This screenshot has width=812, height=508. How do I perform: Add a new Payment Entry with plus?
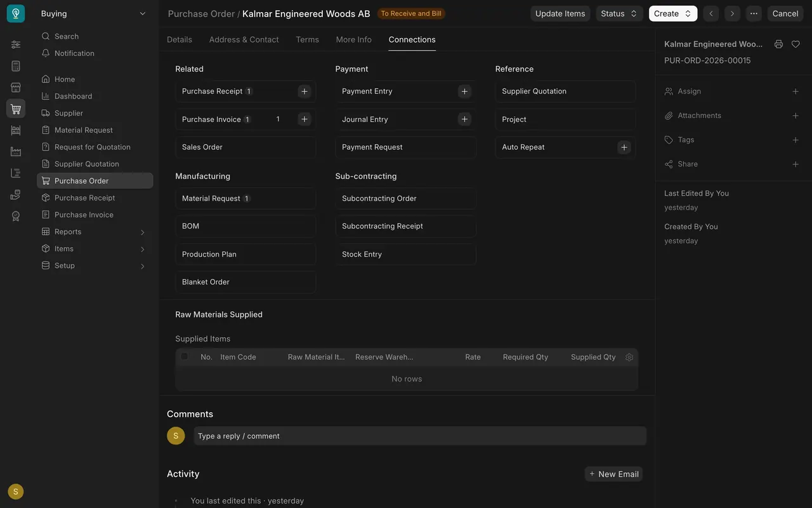click(464, 91)
